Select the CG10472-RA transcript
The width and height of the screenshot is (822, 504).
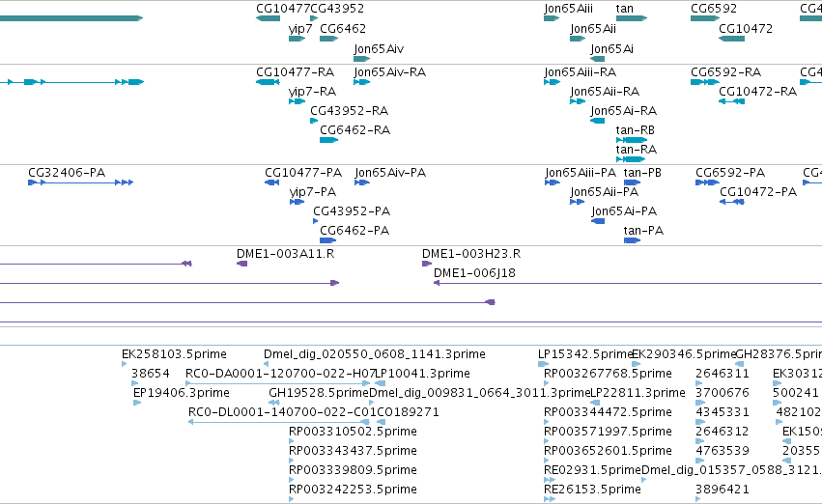click(x=731, y=101)
